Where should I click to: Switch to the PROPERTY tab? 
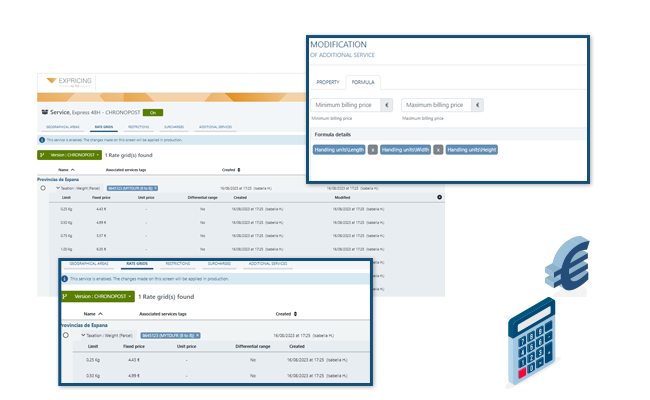(327, 82)
